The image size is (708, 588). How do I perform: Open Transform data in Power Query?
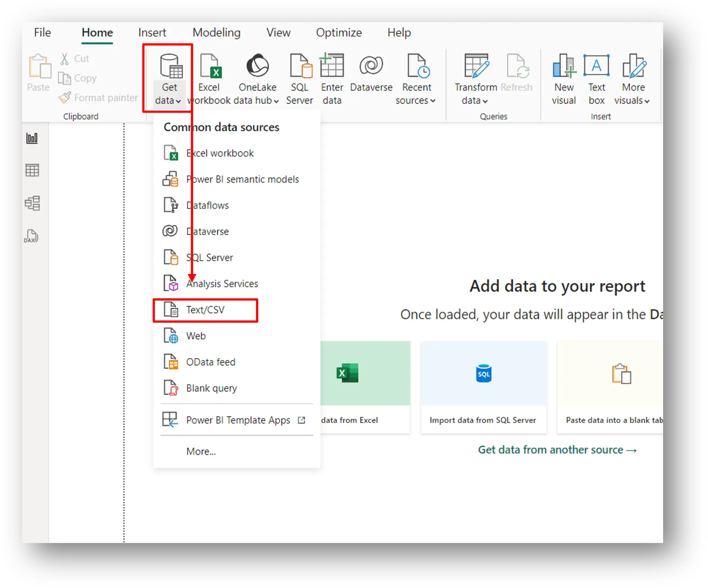click(x=476, y=76)
